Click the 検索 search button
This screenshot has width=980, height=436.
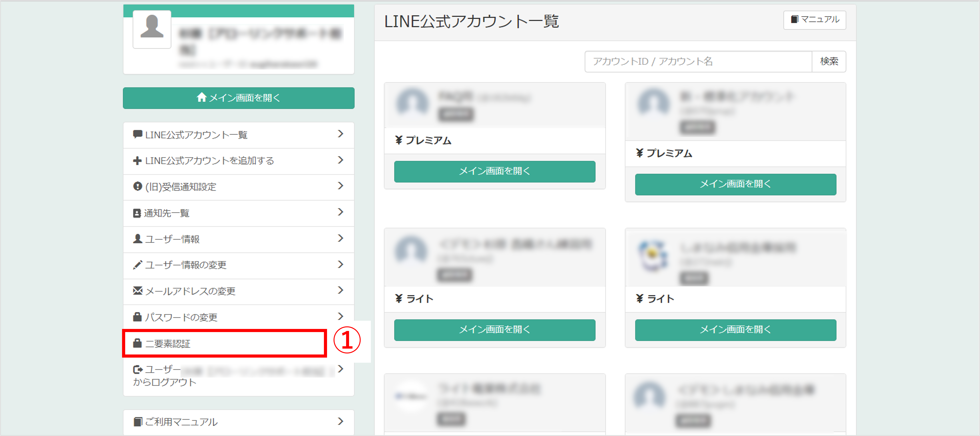click(829, 62)
